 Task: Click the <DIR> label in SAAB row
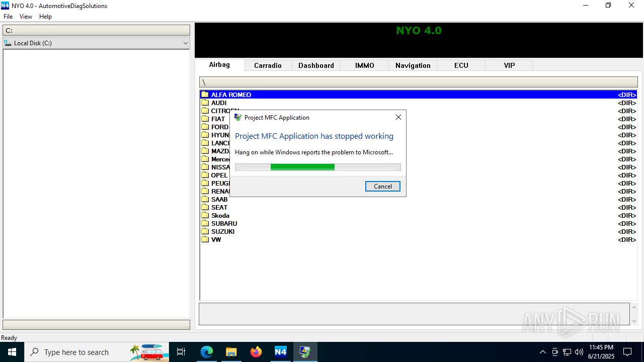pyautogui.click(x=627, y=199)
